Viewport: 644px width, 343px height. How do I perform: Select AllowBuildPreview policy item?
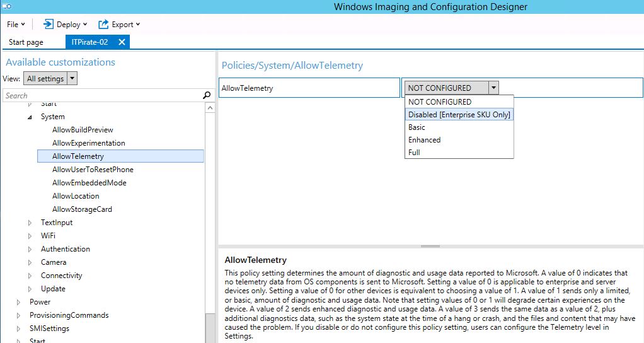pyautogui.click(x=83, y=130)
